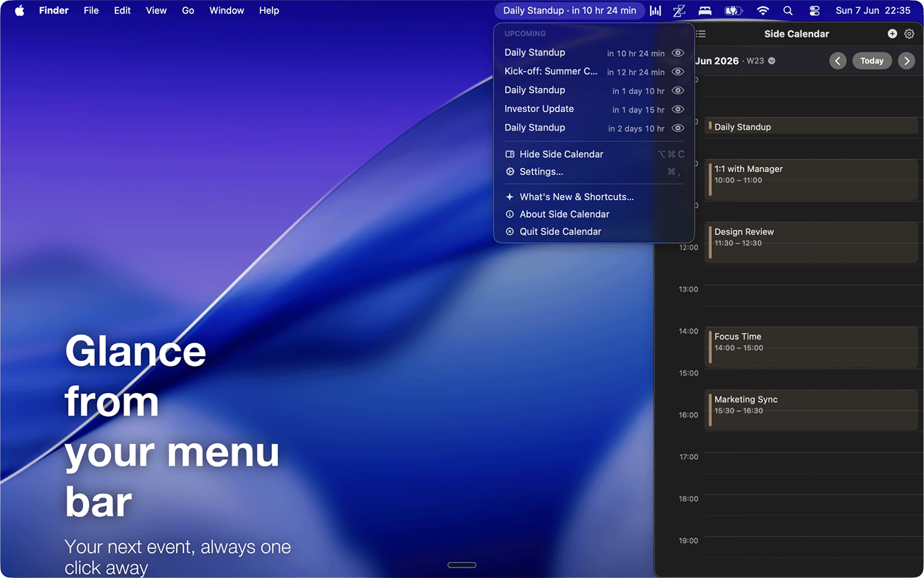Click the Jun 2026 month label
This screenshot has width=924, height=578.
717,61
